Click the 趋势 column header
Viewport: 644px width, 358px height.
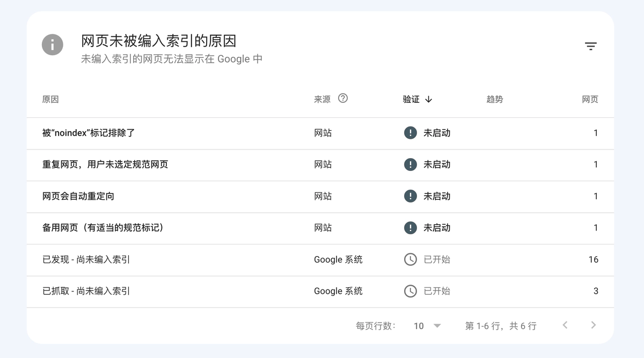tap(494, 100)
